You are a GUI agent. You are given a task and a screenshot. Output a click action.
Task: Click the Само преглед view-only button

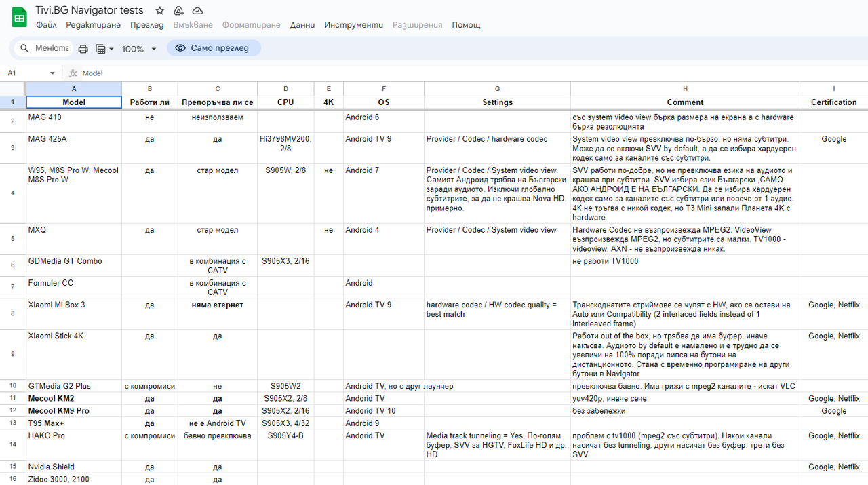(x=214, y=48)
